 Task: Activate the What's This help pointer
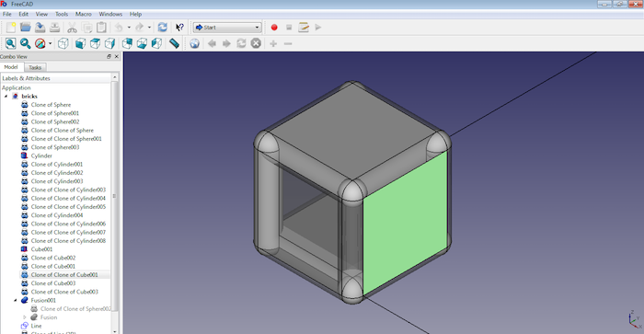(x=179, y=28)
